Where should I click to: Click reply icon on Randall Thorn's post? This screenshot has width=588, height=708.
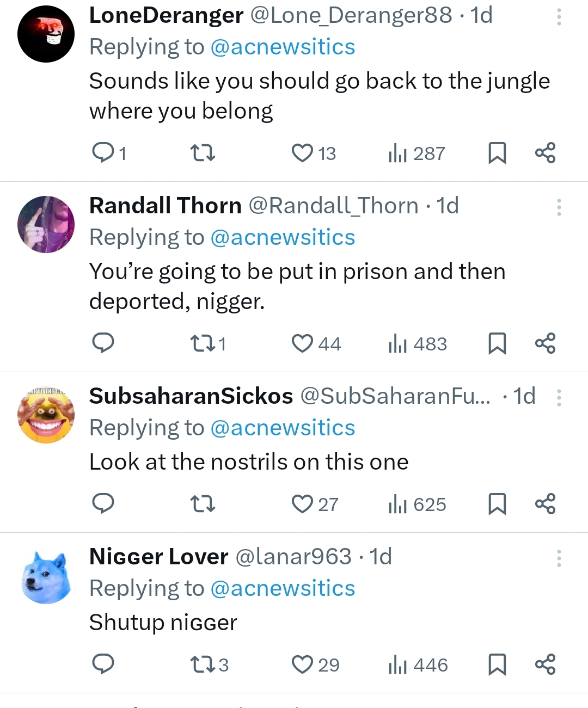(x=103, y=343)
